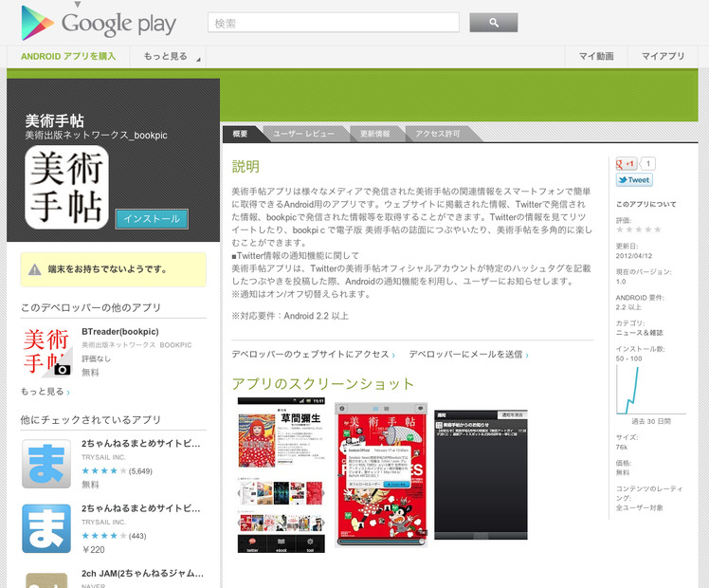709x588 pixels.
Task: Open ANDROID アプリを購入 menu
Action: (68, 57)
